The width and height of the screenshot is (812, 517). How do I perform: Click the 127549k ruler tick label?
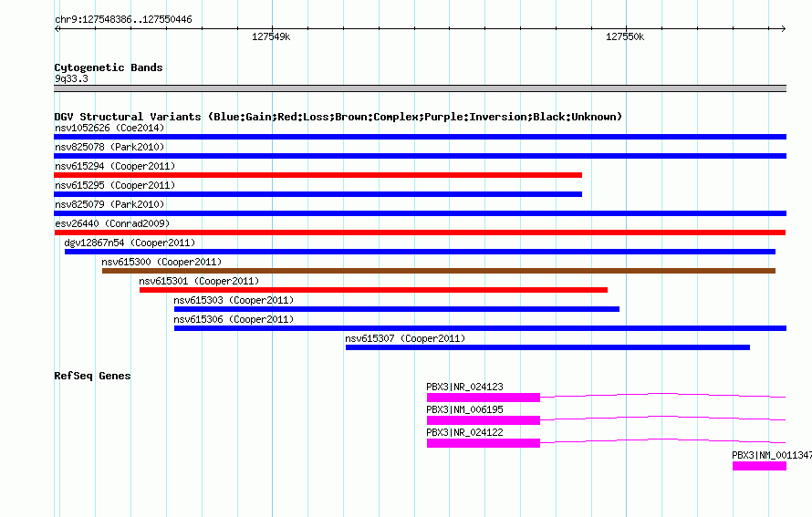[x=271, y=36]
